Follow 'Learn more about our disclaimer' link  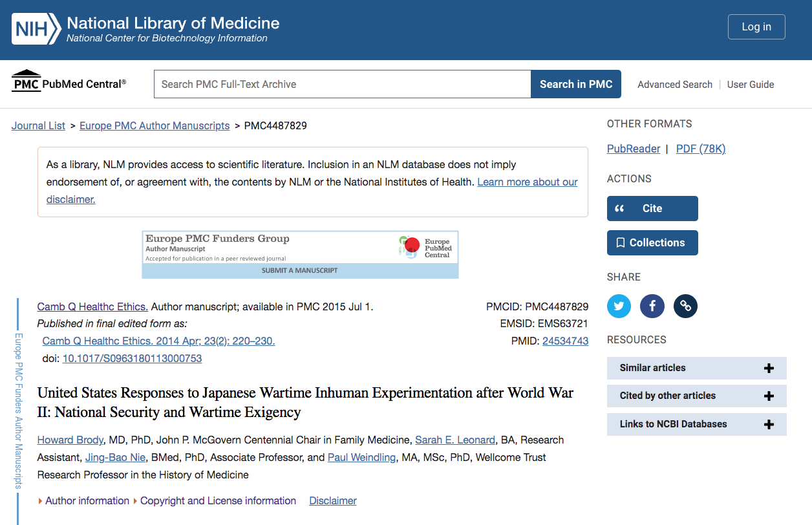(528, 182)
